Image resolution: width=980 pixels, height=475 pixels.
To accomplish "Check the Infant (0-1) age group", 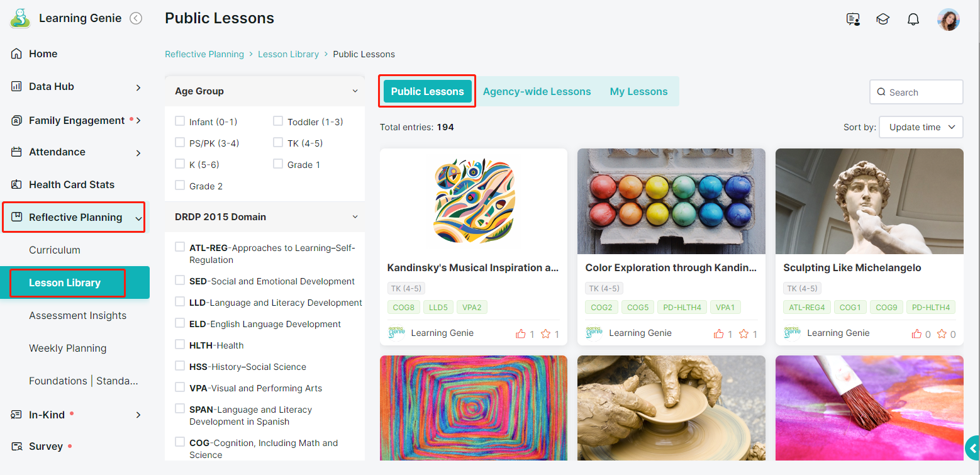I will [x=180, y=121].
